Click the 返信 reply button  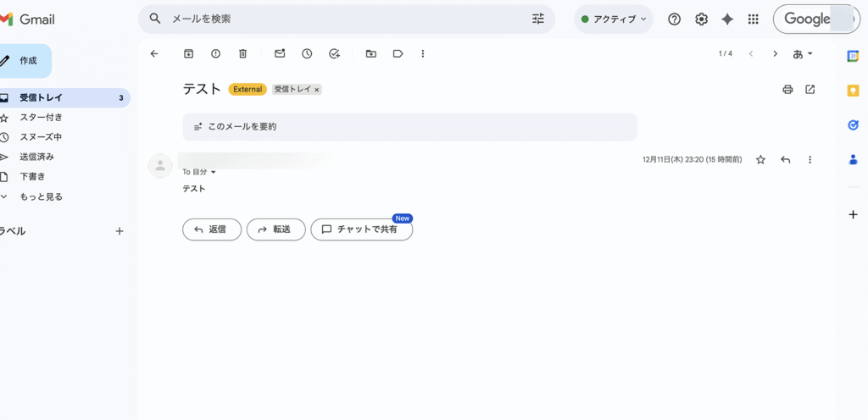coord(212,229)
